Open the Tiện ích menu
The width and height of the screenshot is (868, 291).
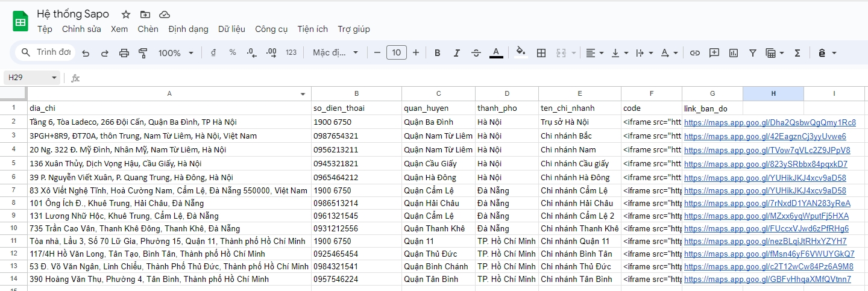[x=313, y=29]
